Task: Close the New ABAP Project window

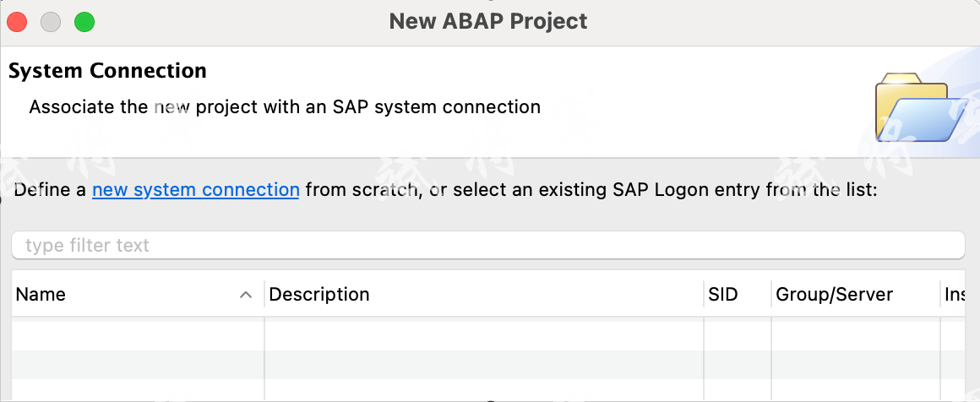Action: (x=18, y=22)
